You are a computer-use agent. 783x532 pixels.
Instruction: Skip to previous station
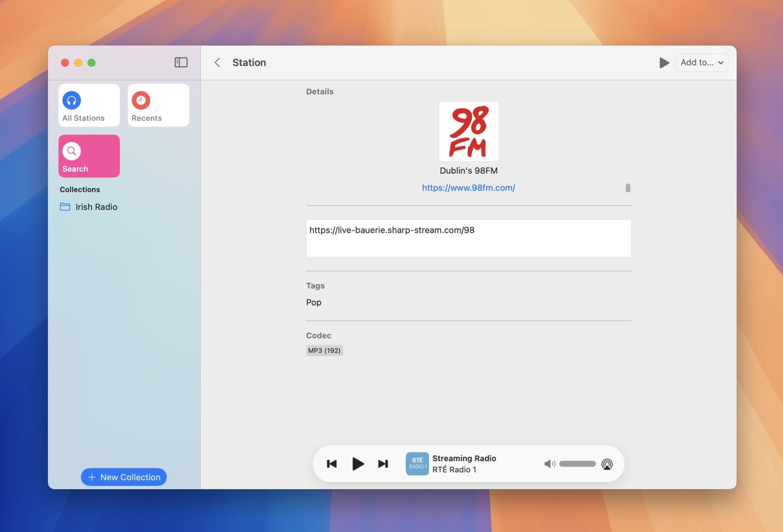(332, 464)
